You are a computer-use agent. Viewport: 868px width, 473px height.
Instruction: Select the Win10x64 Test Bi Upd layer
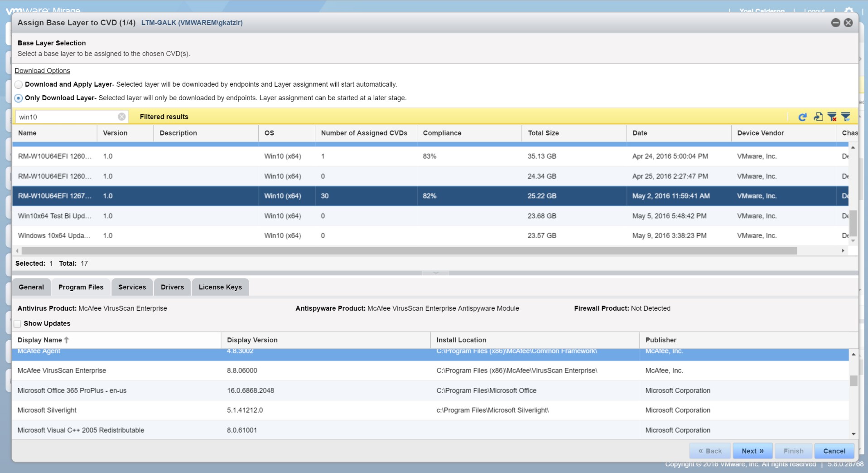click(x=430, y=216)
